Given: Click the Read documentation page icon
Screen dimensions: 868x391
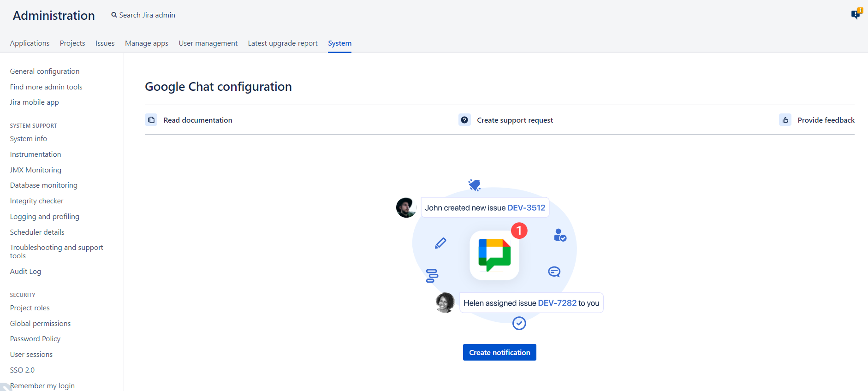Looking at the screenshot, I should 151,120.
